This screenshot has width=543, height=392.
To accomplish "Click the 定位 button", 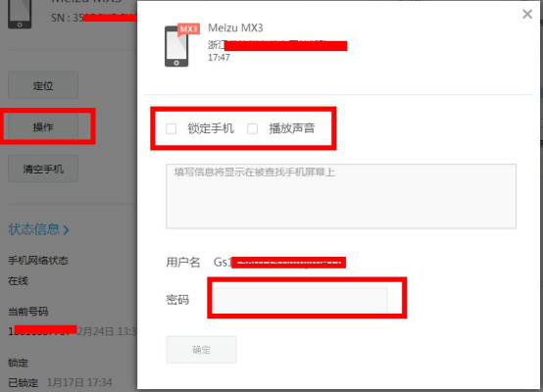I will click(x=43, y=85).
